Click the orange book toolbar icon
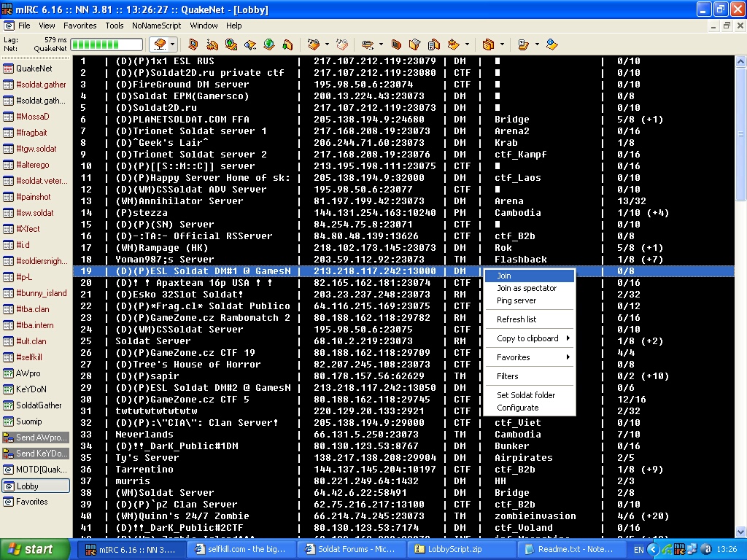747x560 pixels. [x=396, y=44]
